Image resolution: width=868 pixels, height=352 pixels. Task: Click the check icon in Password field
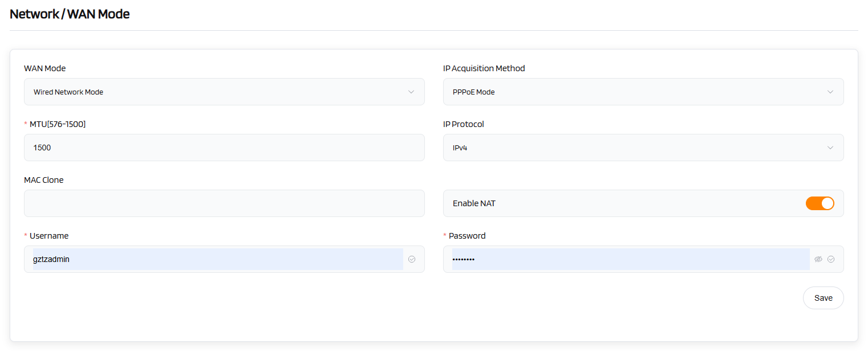pos(831,259)
